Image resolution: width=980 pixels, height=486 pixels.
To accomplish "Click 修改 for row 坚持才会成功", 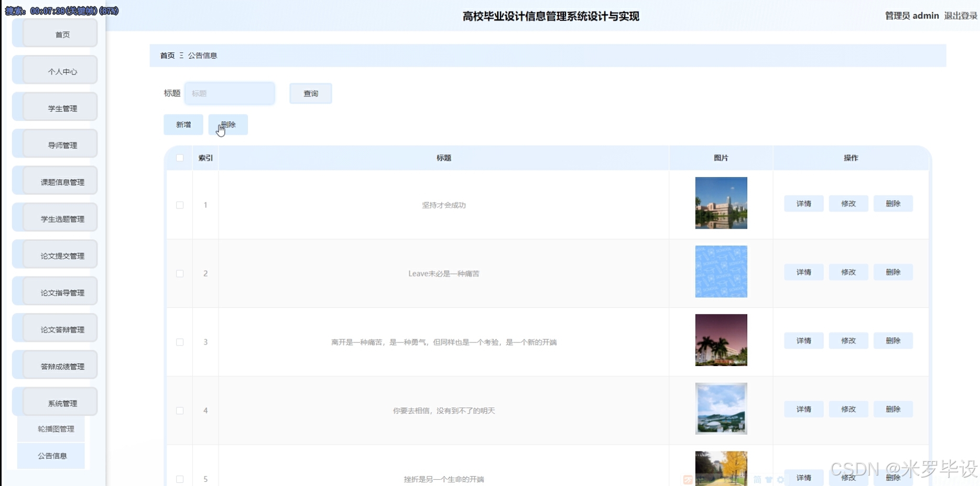I will pos(848,204).
